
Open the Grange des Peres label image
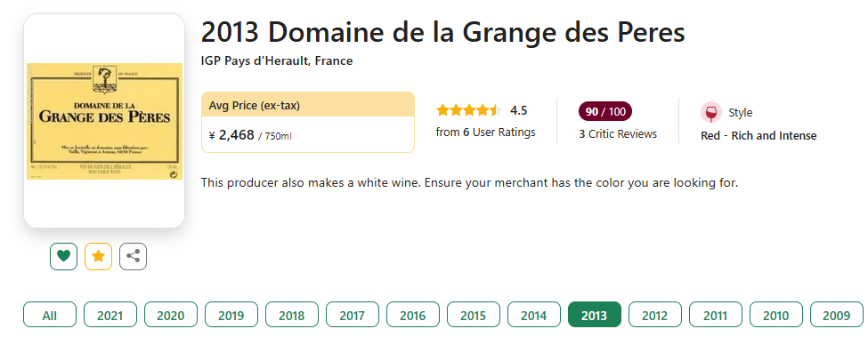tap(104, 120)
